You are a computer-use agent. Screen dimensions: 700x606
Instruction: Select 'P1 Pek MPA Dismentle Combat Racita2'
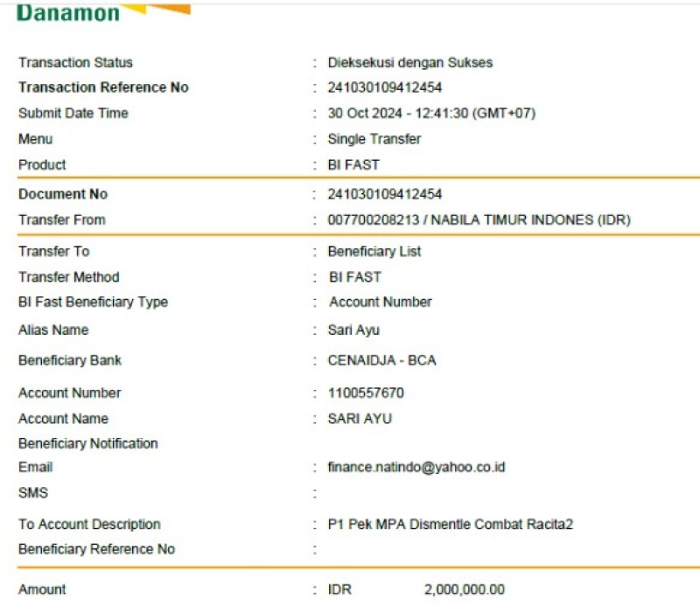(x=451, y=525)
